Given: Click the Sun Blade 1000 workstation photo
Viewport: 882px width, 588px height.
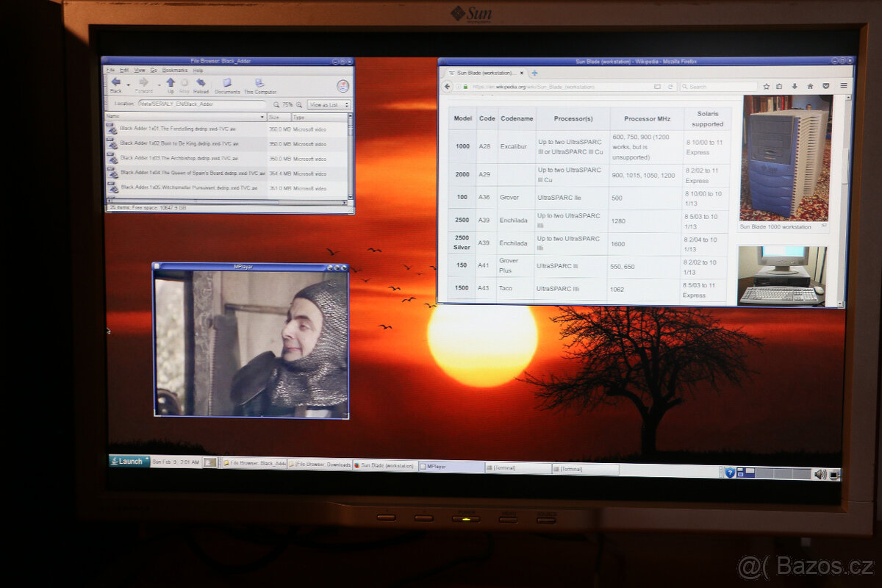Looking at the screenshot, I should (785, 158).
